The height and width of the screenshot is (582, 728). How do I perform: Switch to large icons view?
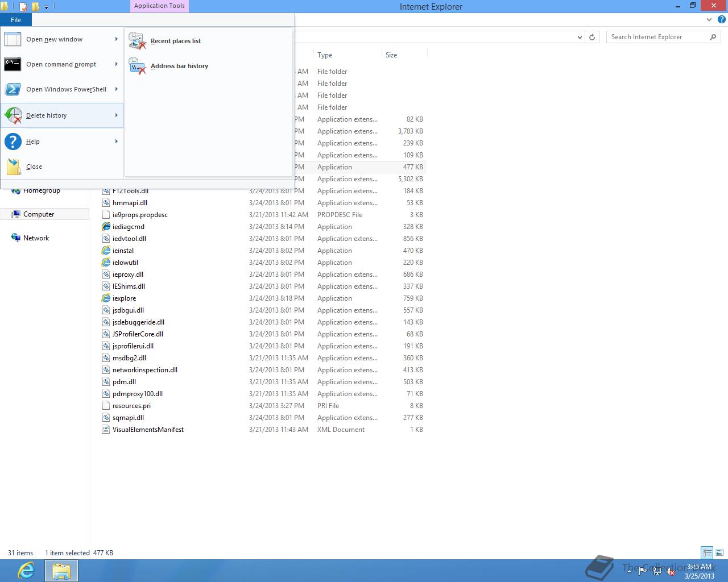point(719,552)
